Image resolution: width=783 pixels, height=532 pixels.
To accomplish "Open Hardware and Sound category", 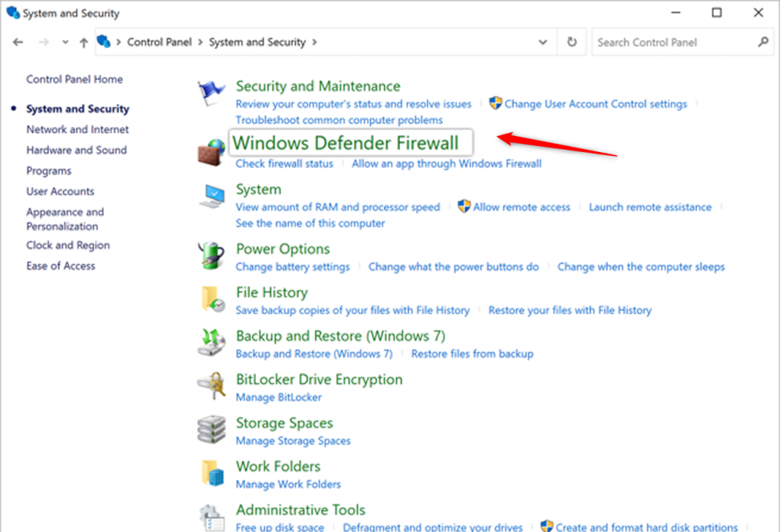I will point(76,151).
